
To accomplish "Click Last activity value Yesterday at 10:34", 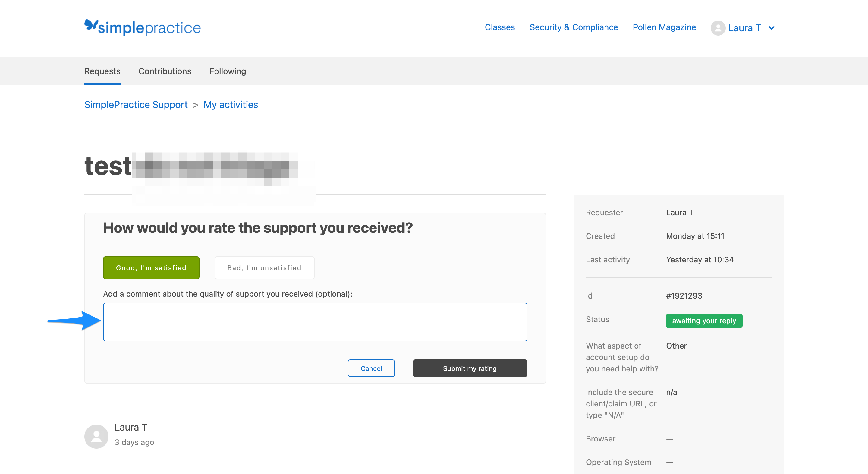I will (700, 260).
